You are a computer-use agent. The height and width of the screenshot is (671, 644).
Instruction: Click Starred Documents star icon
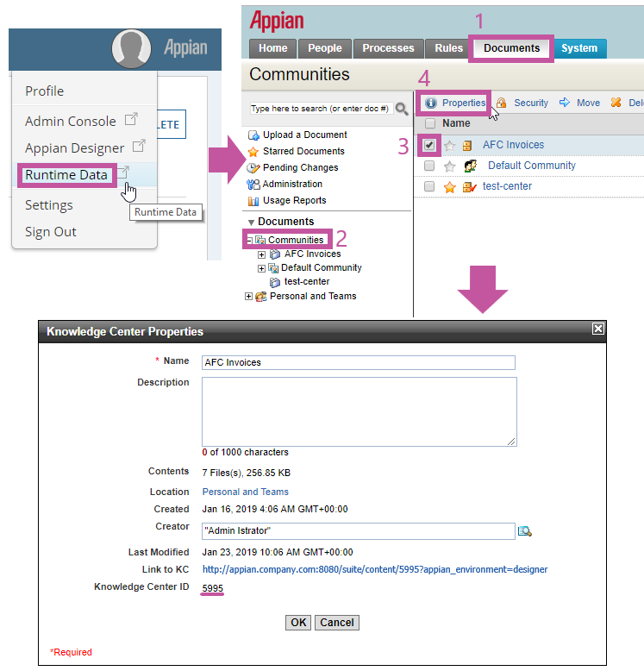[x=253, y=152]
